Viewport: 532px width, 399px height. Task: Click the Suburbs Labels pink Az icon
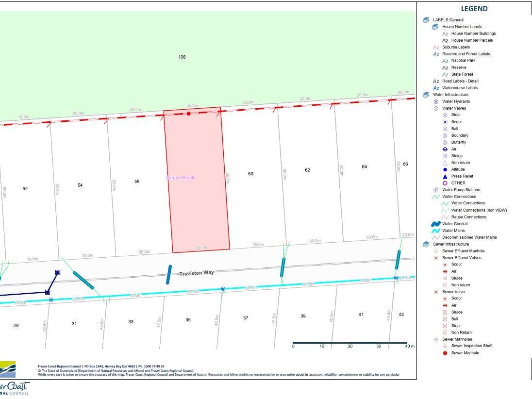[x=436, y=47]
